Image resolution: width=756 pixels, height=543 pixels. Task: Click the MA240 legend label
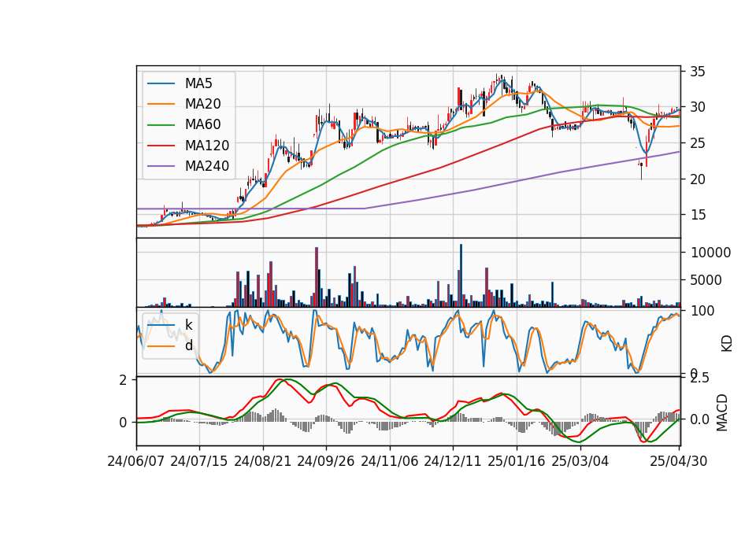[207, 166]
